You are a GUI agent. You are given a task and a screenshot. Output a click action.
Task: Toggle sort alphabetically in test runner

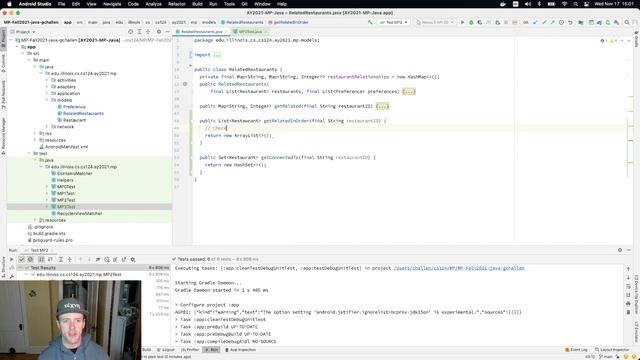coord(41,260)
